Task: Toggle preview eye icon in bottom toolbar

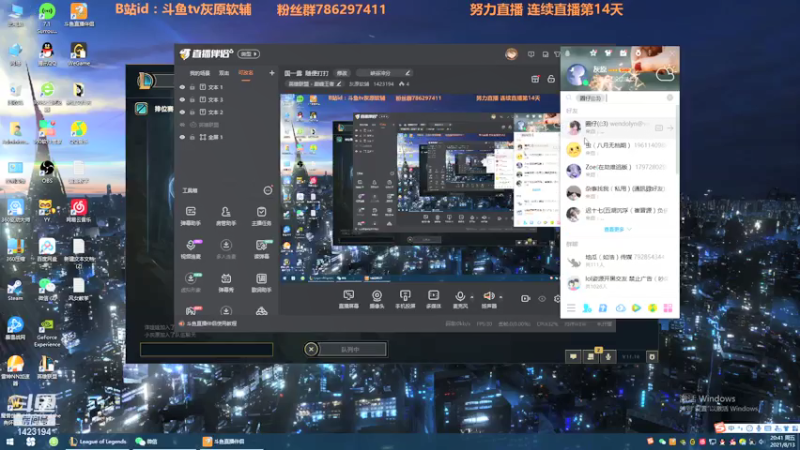Action: (542, 299)
